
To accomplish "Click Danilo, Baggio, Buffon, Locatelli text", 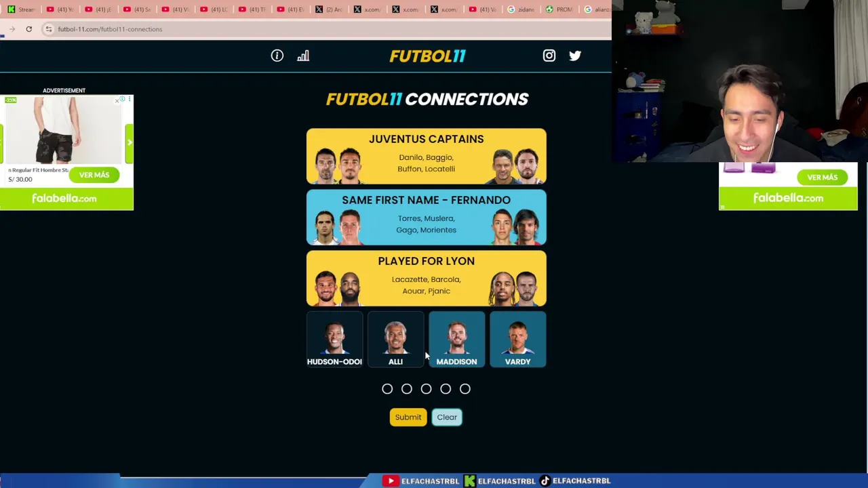I will pyautogui.click(x=427, y=163).
